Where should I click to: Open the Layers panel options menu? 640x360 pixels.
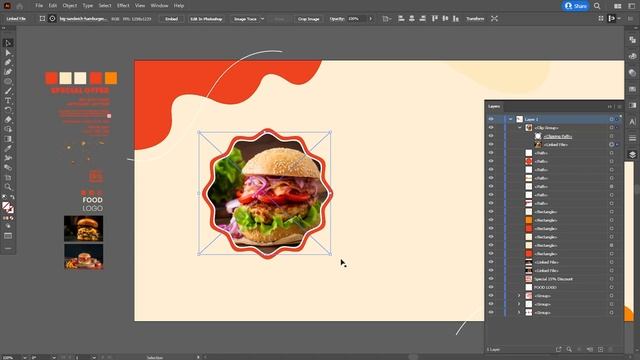coord(619,107)
